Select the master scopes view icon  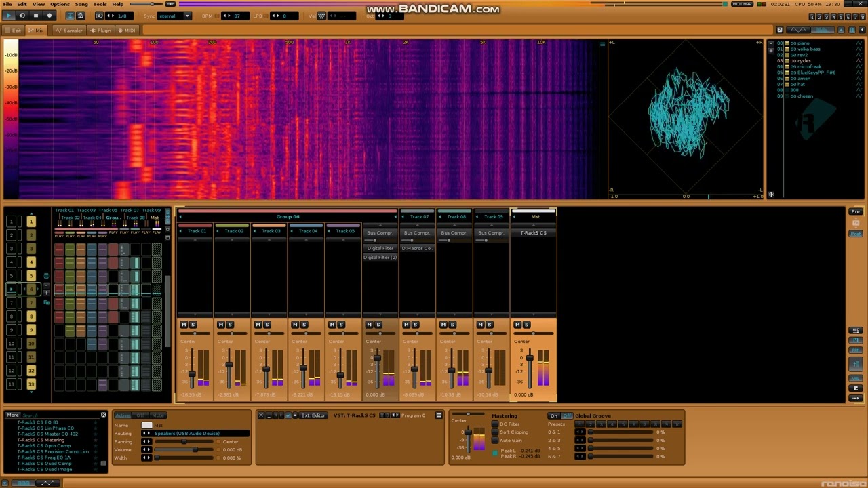click(x=799, y=30)
